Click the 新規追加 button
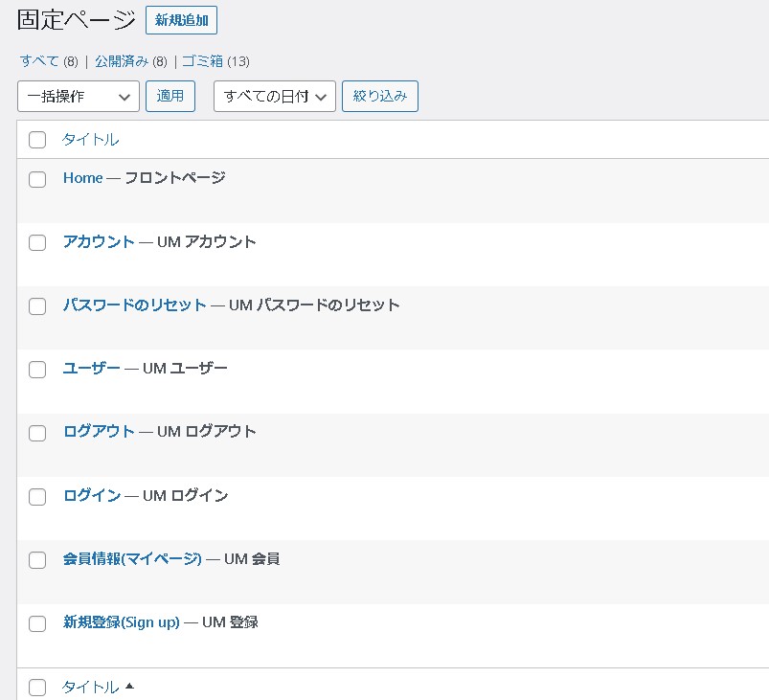The height and width of the screenshot is (700, 769). pyautogui.click(x=182, y=20)
